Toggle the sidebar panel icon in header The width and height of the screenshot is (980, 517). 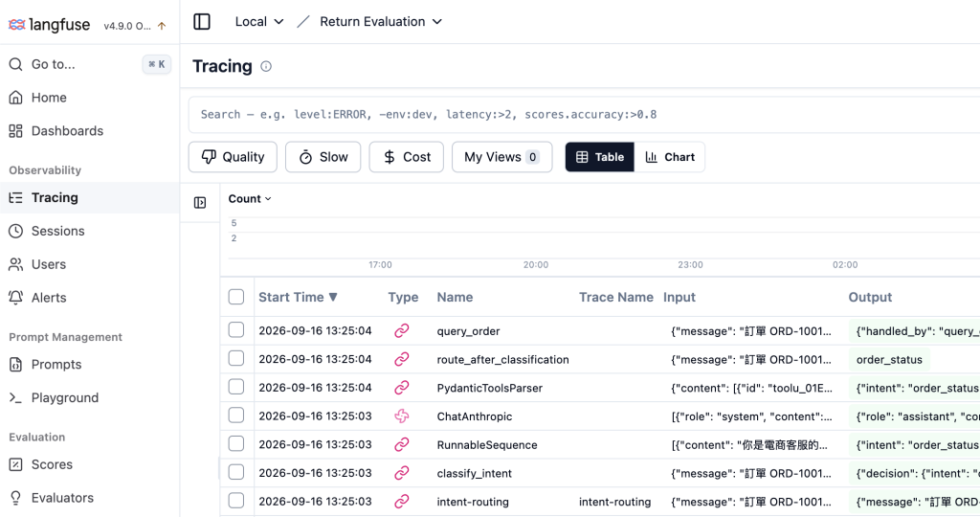pyautogui.click(x=202, y=21)
